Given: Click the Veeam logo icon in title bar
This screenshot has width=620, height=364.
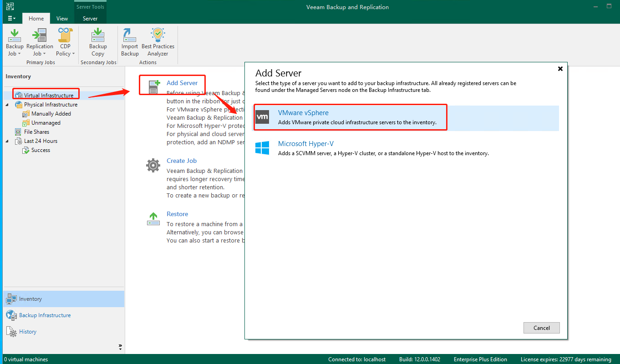Looking at the screenshot, I should click(x=10, y=6).
